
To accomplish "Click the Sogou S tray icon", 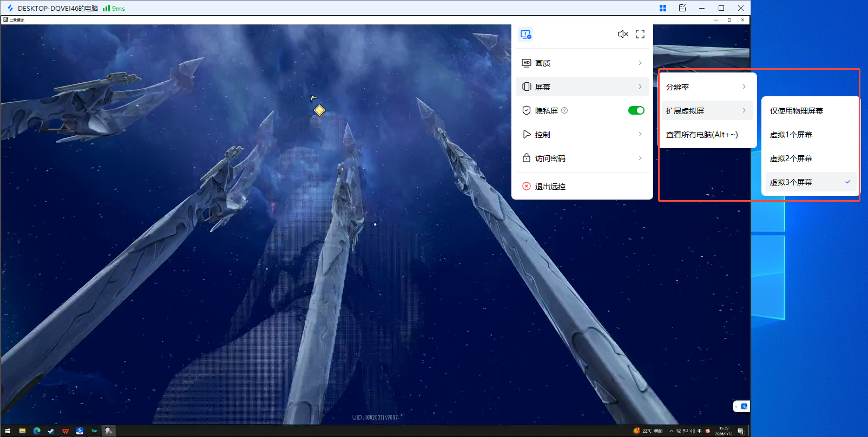I will [708, 431].
